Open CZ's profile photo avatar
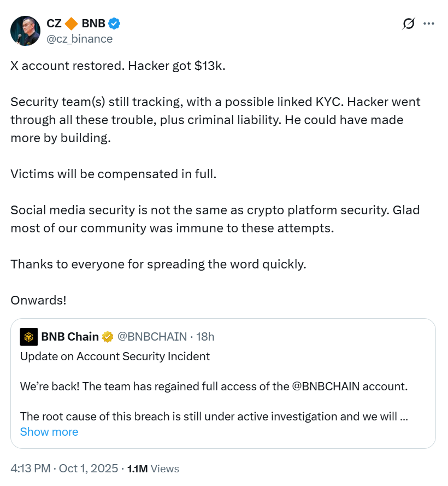The image size is (448, 486). (25, 31)
